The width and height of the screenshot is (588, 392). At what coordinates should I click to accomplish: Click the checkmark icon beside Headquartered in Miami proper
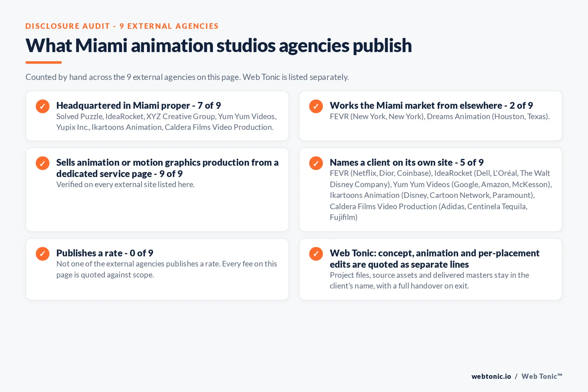click(x=43, y=106)
